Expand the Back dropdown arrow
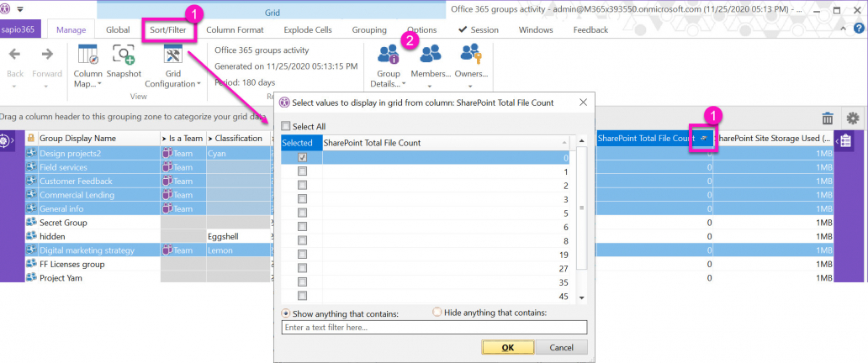 click(15, 87)
